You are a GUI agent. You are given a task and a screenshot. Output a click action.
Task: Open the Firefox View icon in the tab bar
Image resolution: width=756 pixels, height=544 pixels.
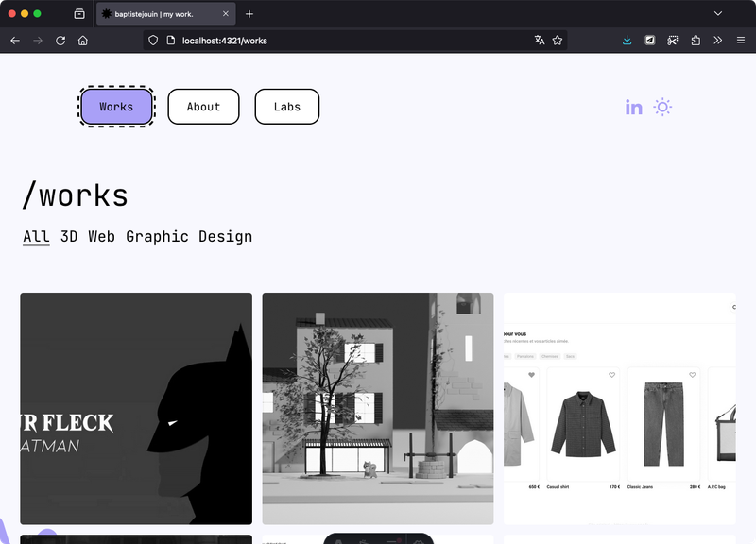coord(79,14)
